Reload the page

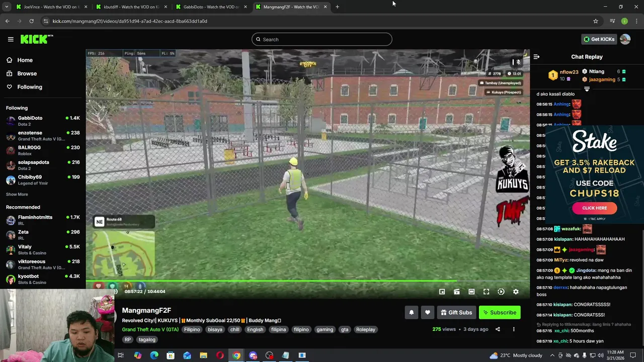click(x=31, y=21)
